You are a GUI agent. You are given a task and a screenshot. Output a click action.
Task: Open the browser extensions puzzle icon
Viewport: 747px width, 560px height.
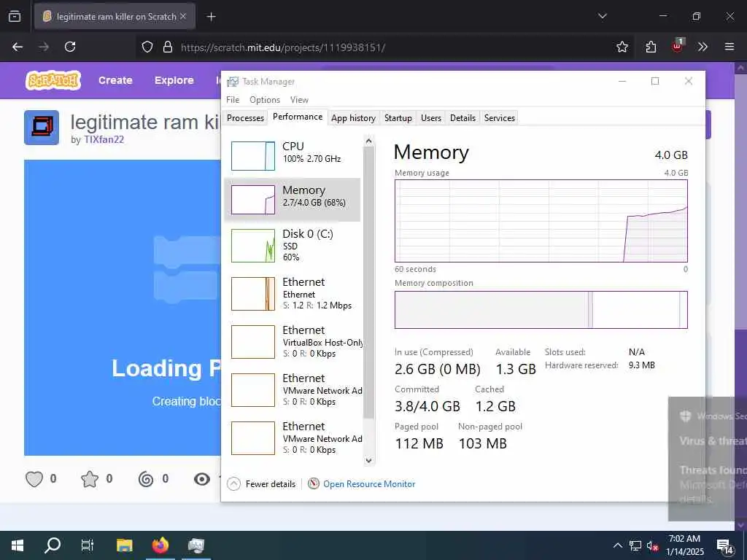pos(651,47)
